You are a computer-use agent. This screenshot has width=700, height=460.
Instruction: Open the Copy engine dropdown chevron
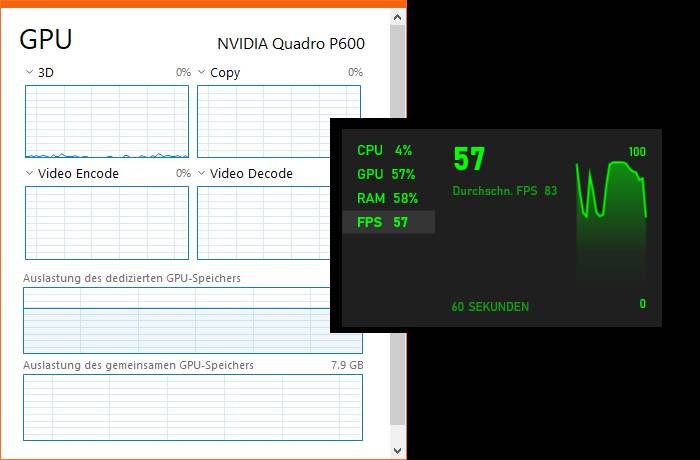pos(201,72)
